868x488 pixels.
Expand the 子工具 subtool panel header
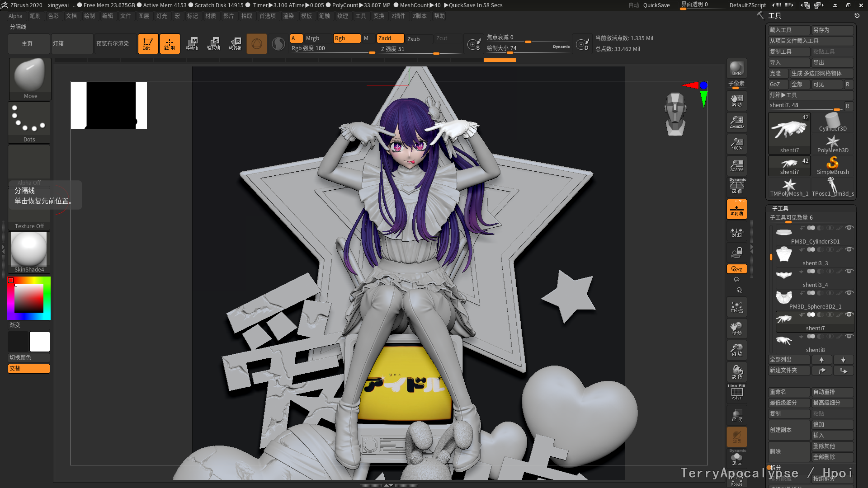[780, 208]
